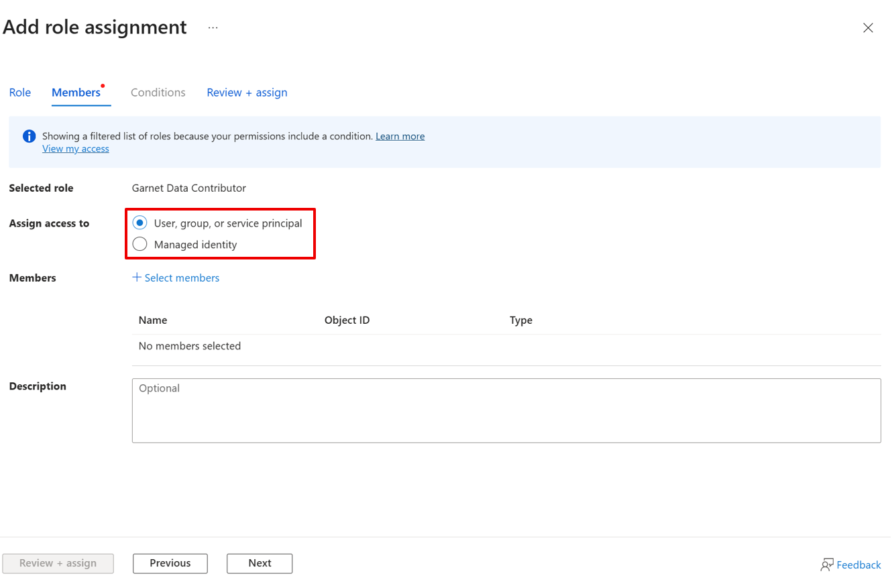Screen dimensions: 892x588
Task: Click the plus icon beside Select members
Action: [136, 277]
